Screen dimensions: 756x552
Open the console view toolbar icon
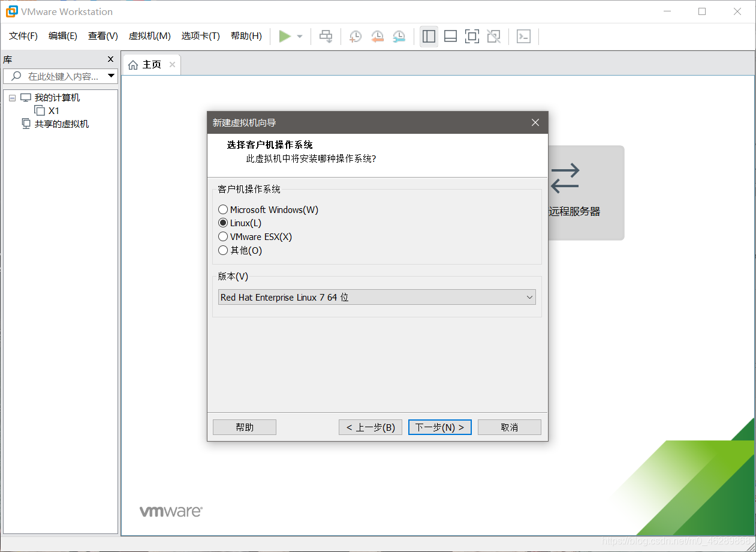(523, 37)
